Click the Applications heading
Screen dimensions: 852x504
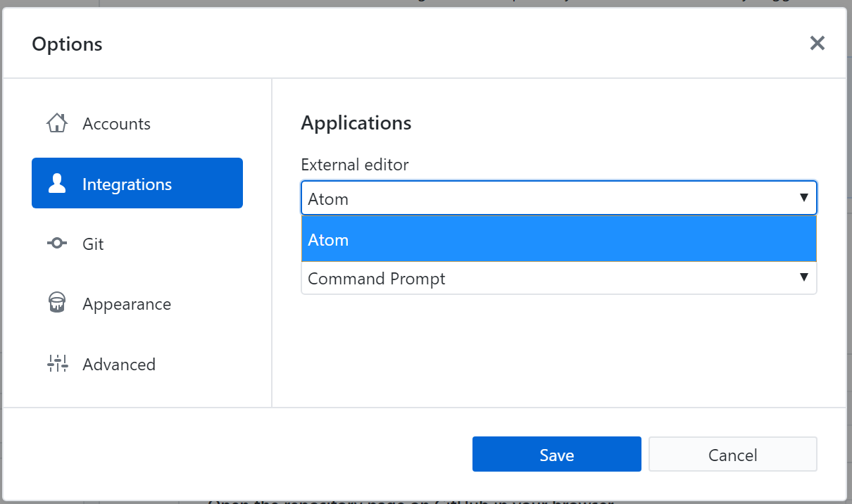point(356,122)
